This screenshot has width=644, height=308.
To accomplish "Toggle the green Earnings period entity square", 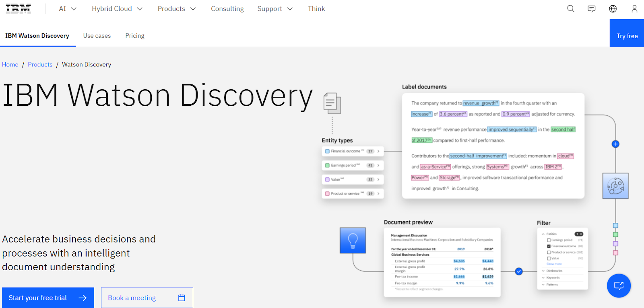I will pyautogui.click(x=327, y=165).
